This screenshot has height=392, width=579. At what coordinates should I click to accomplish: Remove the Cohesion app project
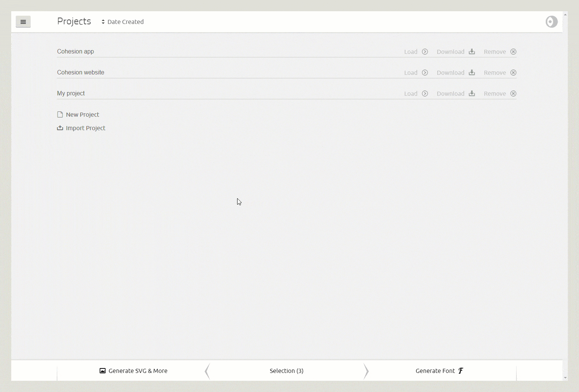coord(500,52)
